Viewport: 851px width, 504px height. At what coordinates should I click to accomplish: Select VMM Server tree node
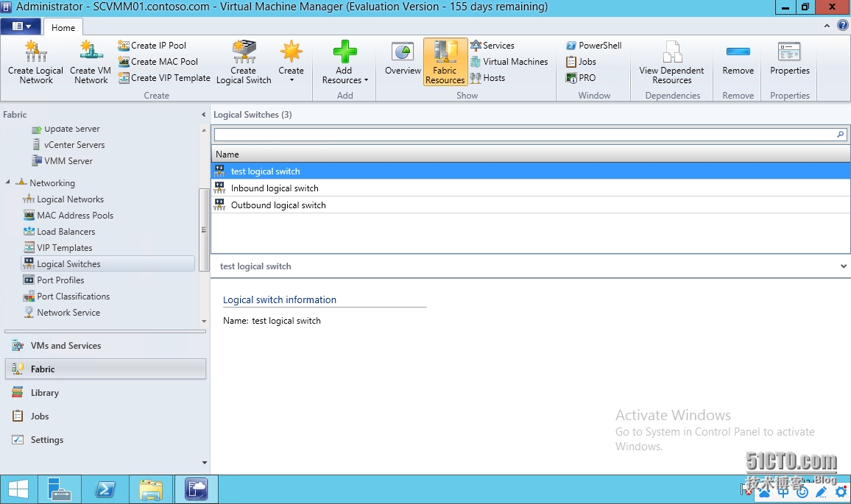62,161
